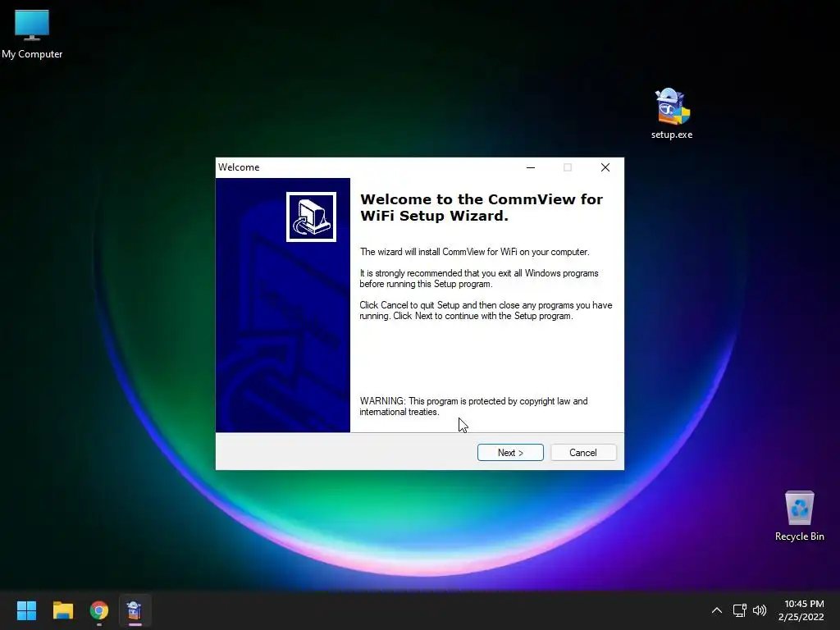Image resolution: width=840 pixels, height=630 pixels.
Task: Show hidden system tray icons
Action: (717, 610)
